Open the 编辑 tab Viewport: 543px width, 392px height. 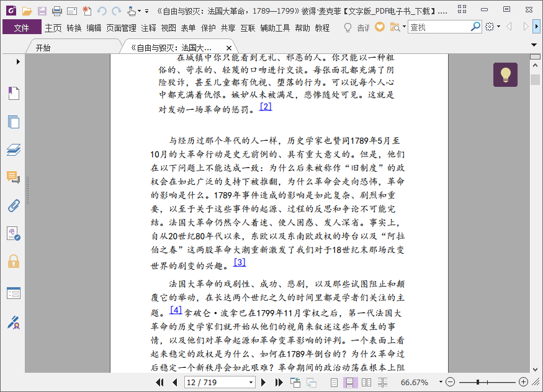94,28
